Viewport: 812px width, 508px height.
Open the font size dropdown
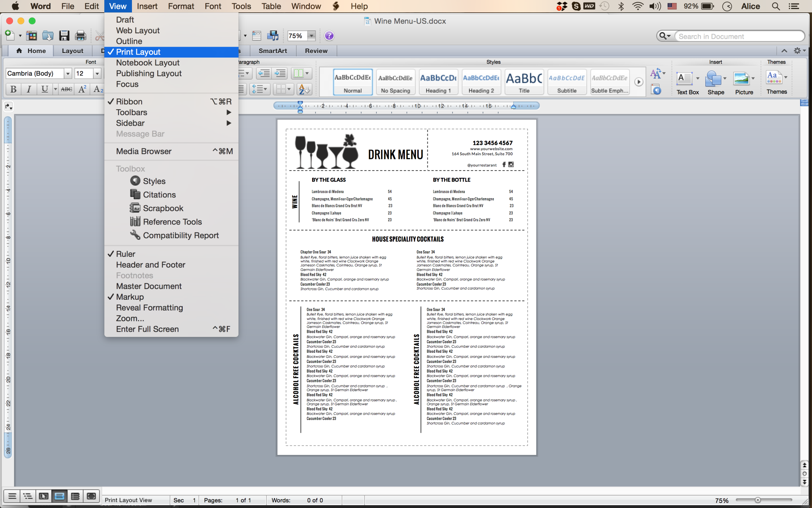tap(97, 73)
